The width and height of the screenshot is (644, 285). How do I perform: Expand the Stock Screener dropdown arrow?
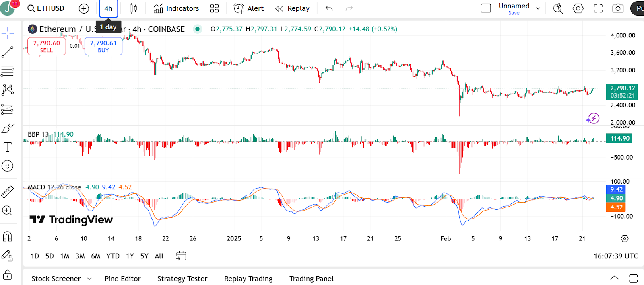coord(89,279)
